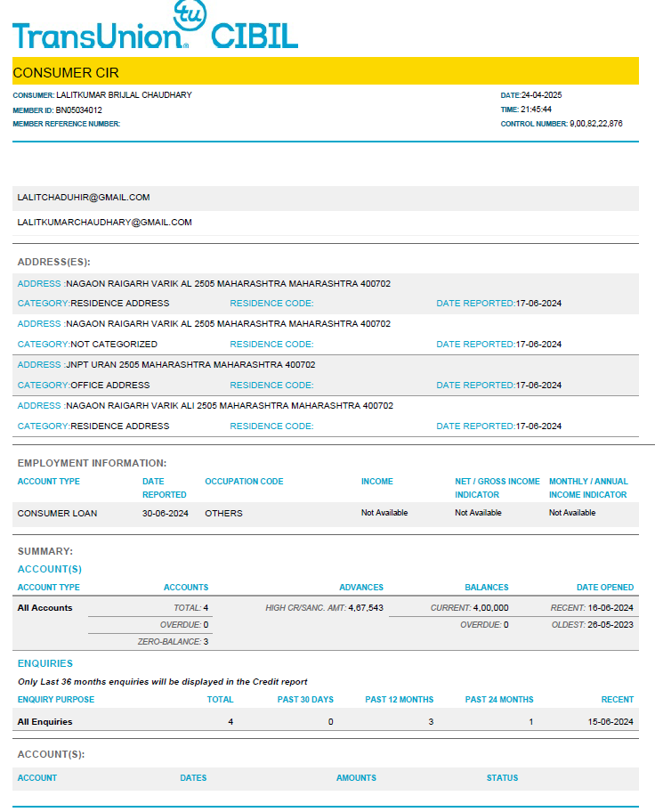Image resolution: width=655 pixels, height=812 pixels.
Task: Click the STATUS column header
Action: coord(502,778)
